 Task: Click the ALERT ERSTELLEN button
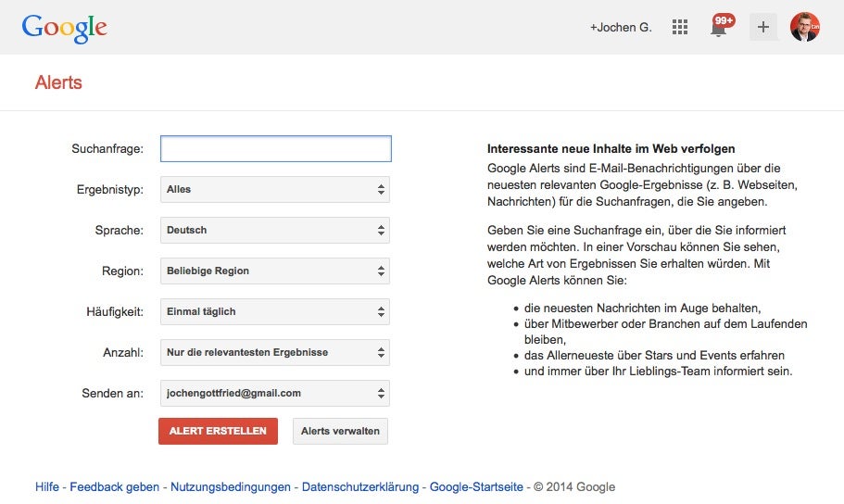[218, 432]
